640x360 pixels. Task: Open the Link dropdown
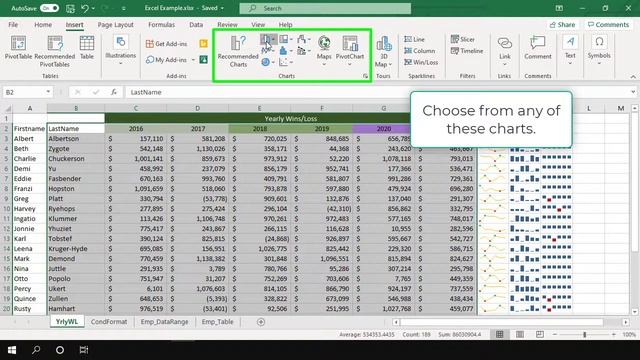tap(505, 64)
